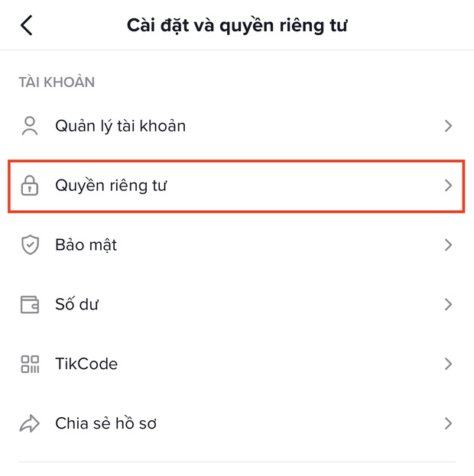The height and width of the screenshot is (476, 474).
Task: Select the highlighted Quyền riêng tư label
Action: 111,186
